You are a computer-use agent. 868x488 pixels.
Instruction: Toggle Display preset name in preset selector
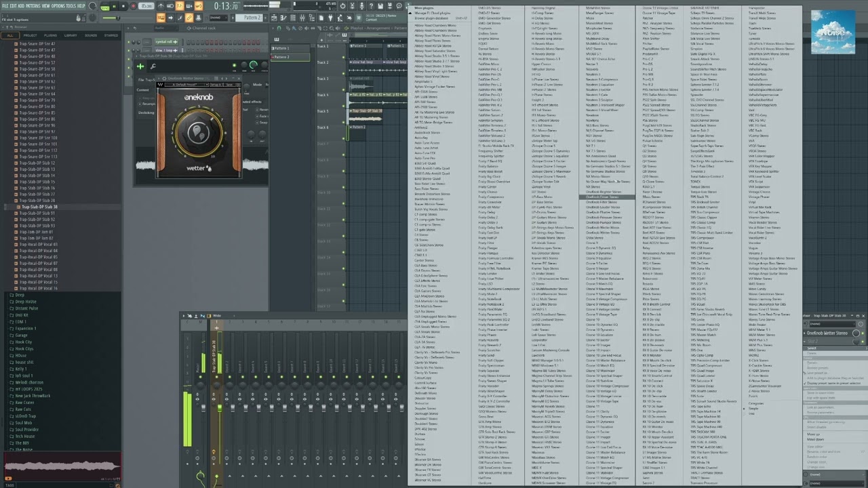click(834, 384)
